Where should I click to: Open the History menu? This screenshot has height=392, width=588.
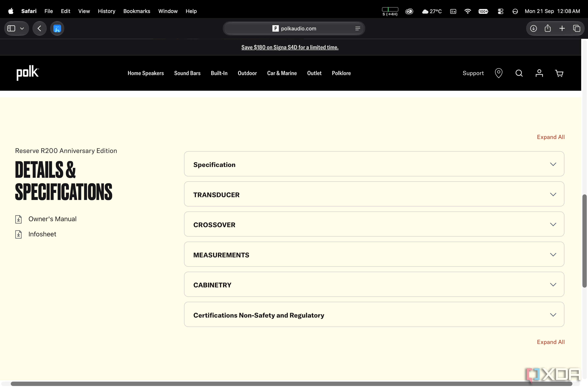pos(106,11)
